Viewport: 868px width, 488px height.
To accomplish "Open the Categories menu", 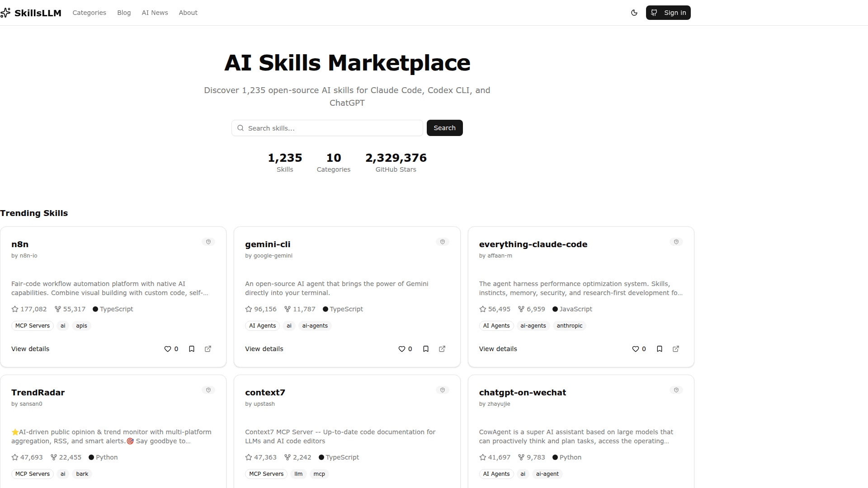I will [89, 13].
